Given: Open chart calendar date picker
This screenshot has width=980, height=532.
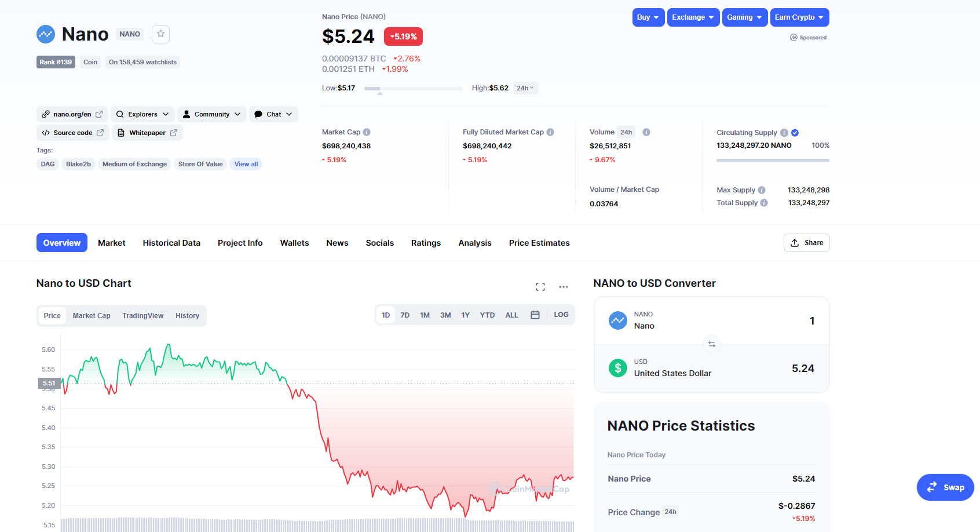Looking at the screenshot, I should [535, 315].
